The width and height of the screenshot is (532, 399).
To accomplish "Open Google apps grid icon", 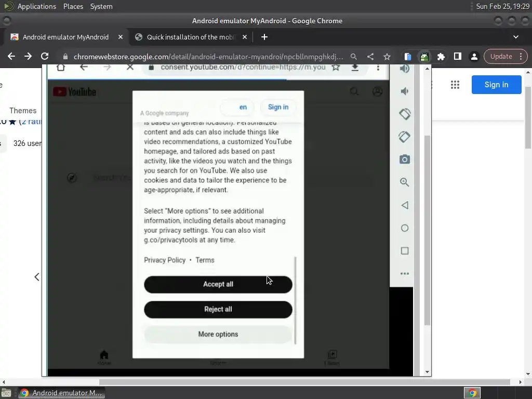I will point(455,85).
